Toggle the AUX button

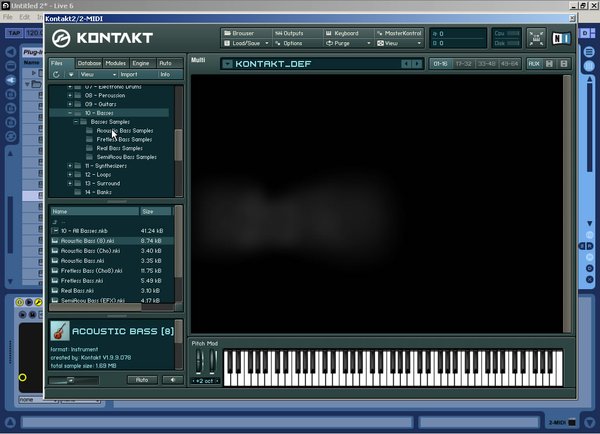point(534,64)
